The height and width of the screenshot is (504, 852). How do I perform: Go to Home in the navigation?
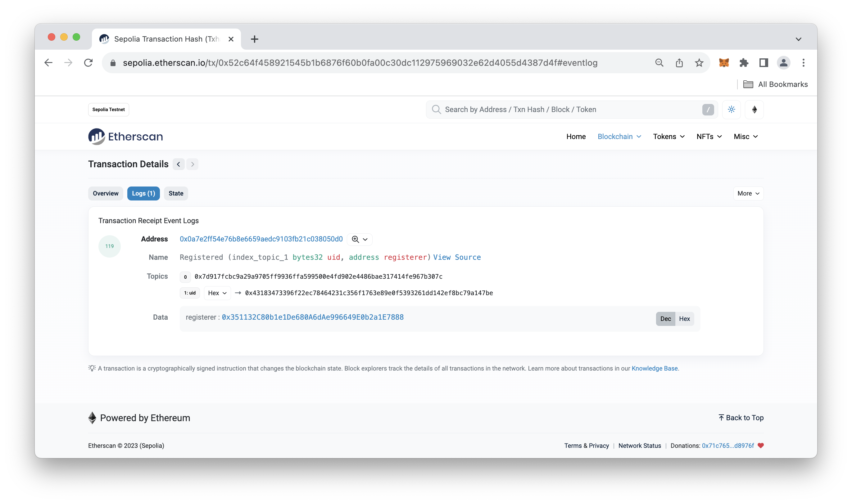point(576,137)
